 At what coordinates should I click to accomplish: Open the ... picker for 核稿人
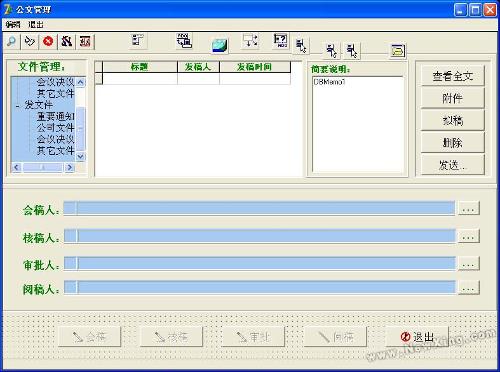point(469,236)
